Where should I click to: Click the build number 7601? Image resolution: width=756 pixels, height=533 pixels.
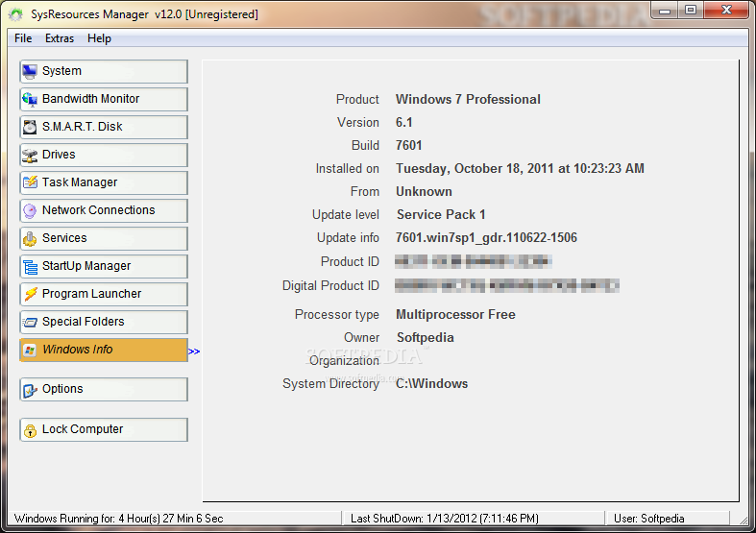[409, 146]
